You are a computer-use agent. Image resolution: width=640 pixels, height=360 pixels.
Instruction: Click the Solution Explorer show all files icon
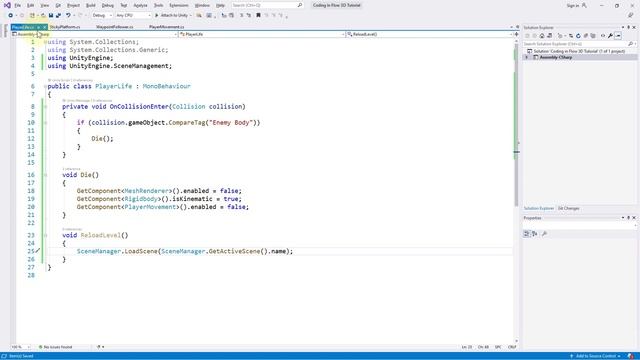[x=593, y=36]
